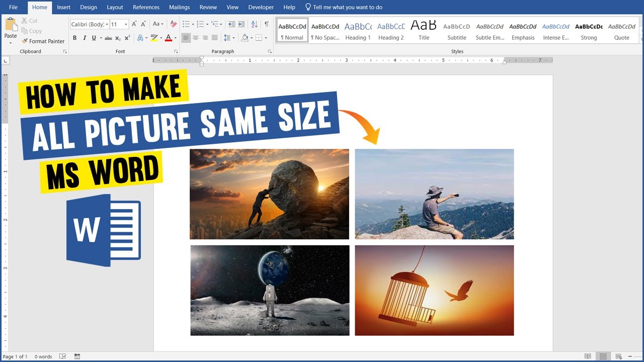Show paragraph marks pilcrow icon
This screenshot has width=644, height=362.
click(266, 24)
